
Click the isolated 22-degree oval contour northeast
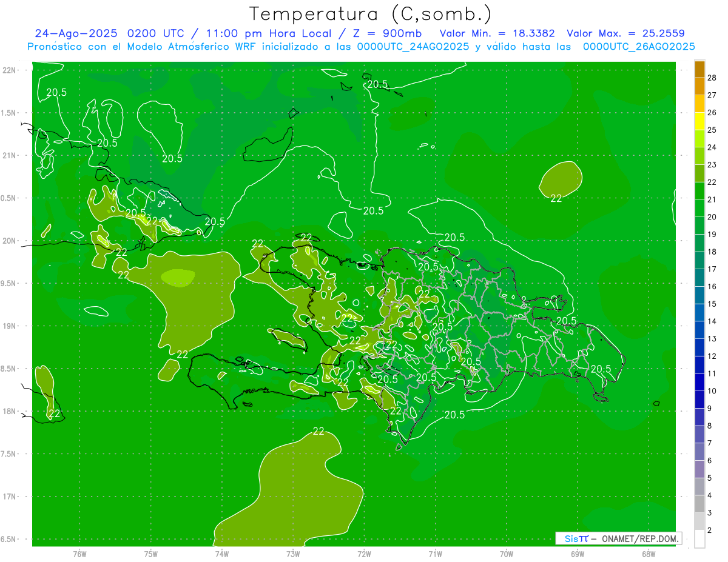click(561, 178)
